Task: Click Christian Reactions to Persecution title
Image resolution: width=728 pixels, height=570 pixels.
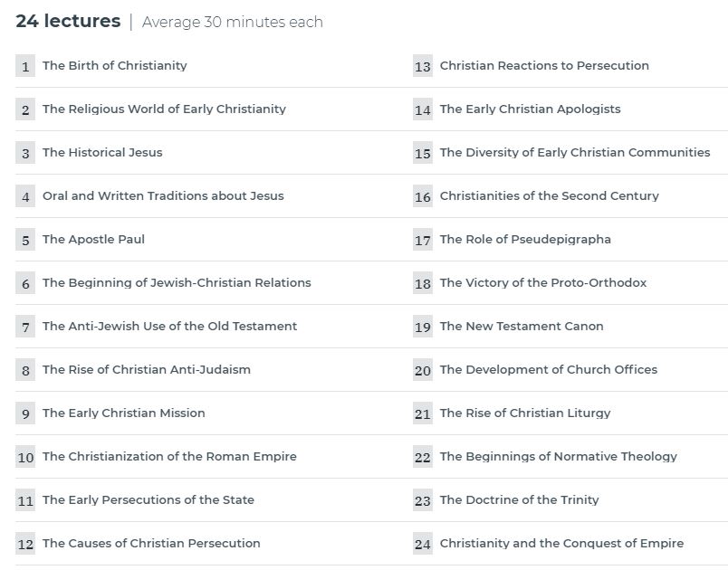Action: coord(544,65)
